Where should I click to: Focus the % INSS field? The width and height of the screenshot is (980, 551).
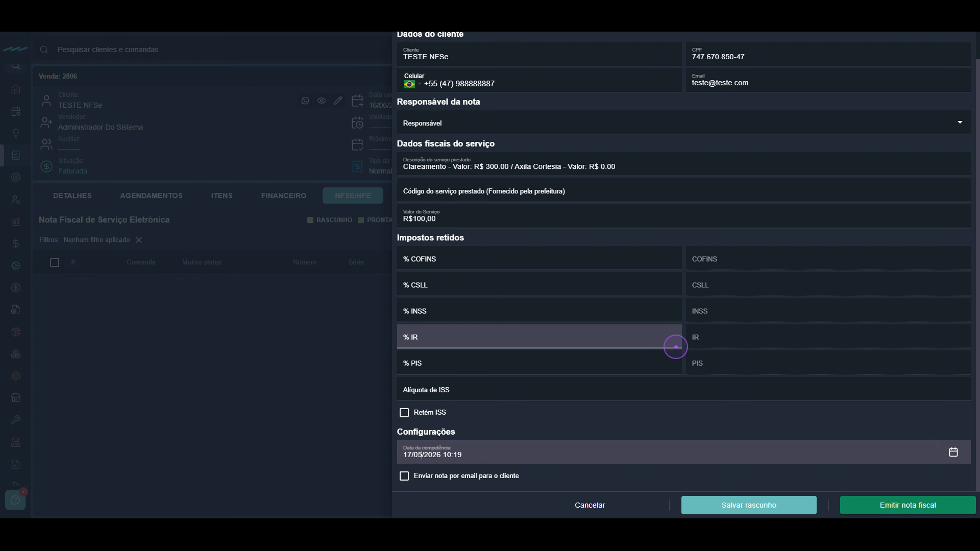tap(540, 311)
